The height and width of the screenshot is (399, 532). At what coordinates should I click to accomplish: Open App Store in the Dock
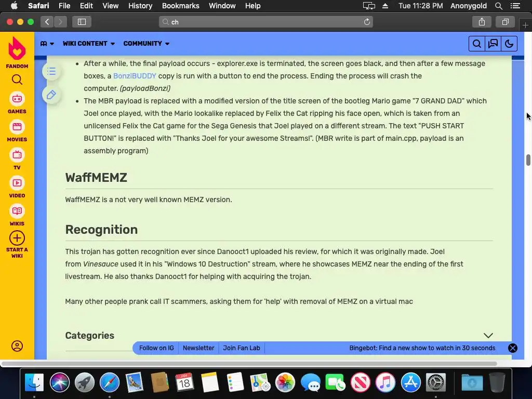click(410, 382)
